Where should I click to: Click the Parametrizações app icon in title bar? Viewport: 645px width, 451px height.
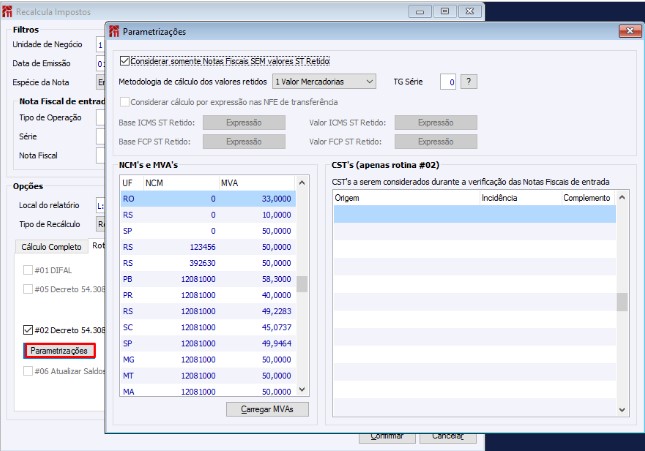pos(114,31)
